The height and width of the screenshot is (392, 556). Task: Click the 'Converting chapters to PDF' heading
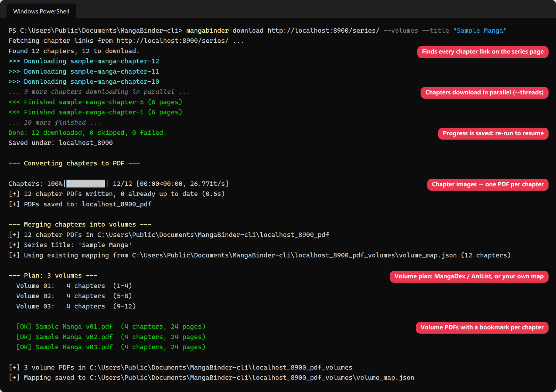74,163
